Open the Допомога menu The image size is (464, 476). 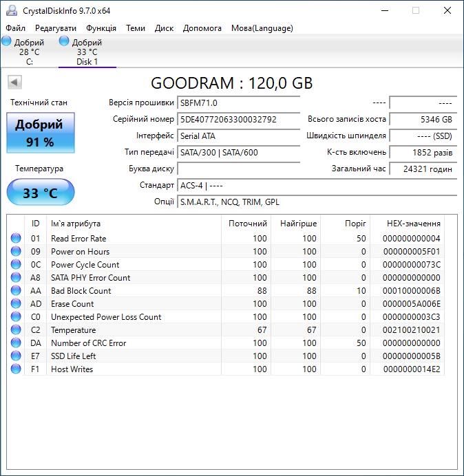[202, 28]
